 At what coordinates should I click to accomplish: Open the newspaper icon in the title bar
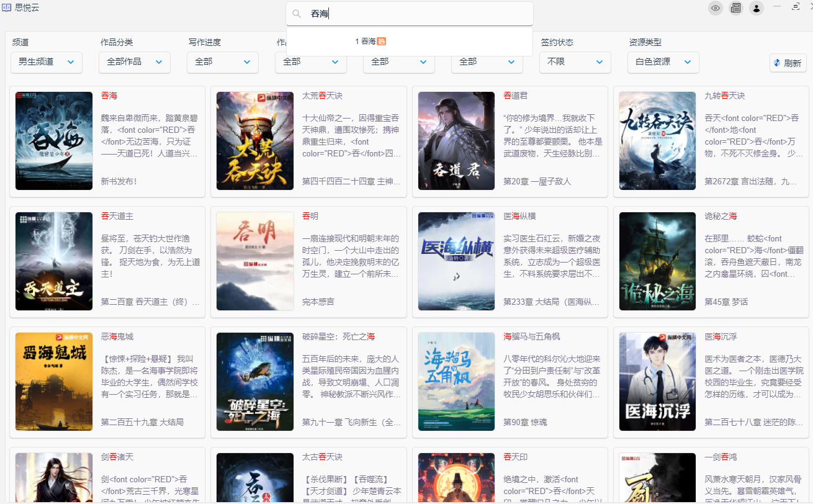click(736, 8)
